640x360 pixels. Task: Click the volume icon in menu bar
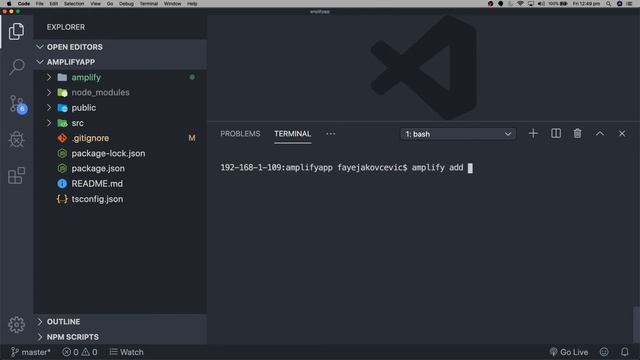point(541,4)
